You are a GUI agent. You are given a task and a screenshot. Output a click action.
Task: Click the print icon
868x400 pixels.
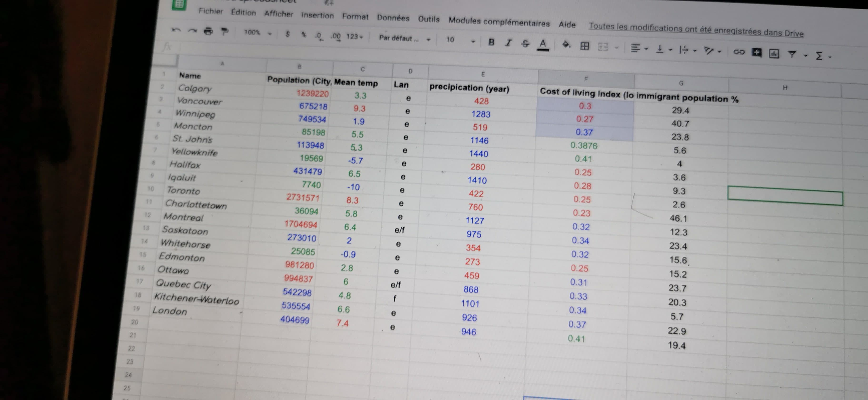(208, 31)
